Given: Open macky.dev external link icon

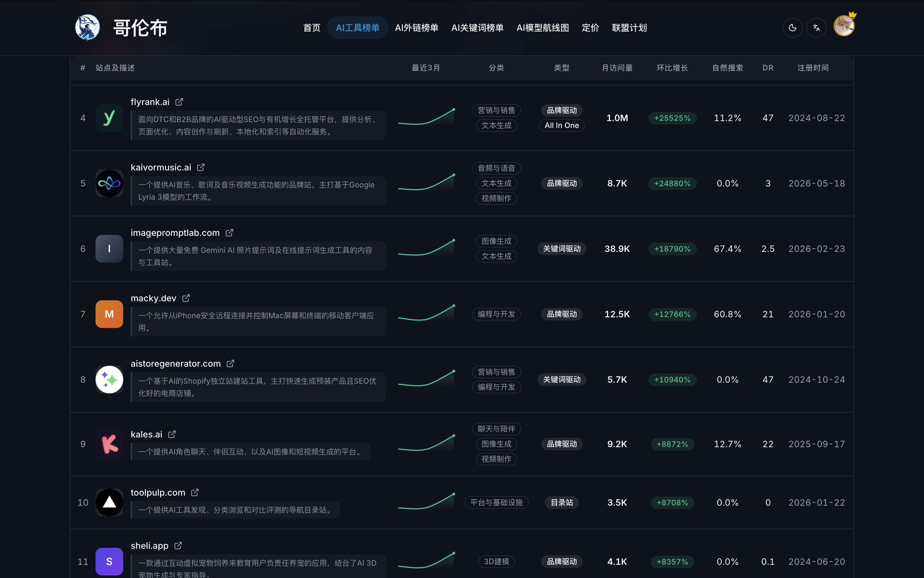Looking at the screenshot, I should (186, 298).
